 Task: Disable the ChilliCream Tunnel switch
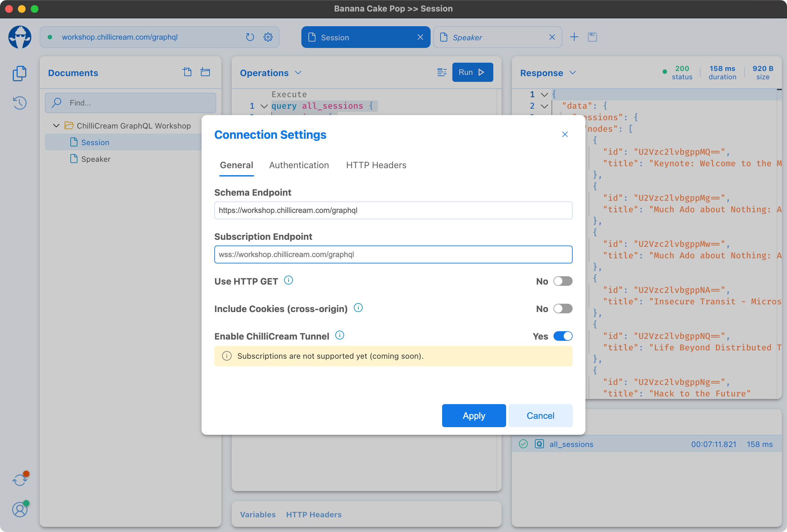pos(562,336)
